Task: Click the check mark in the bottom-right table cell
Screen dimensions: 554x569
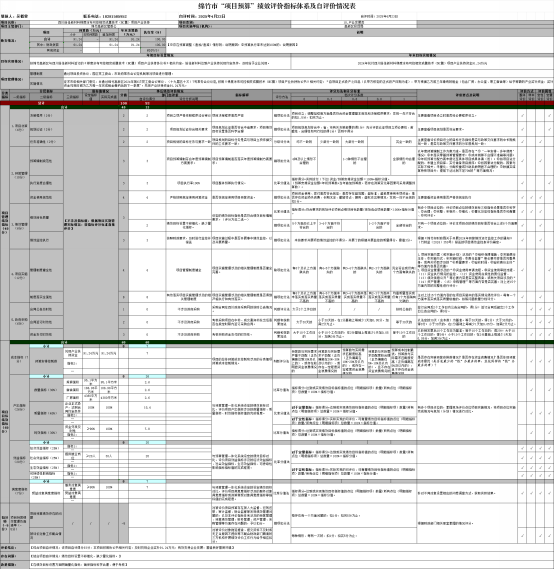Action: [x=549, y=535]
